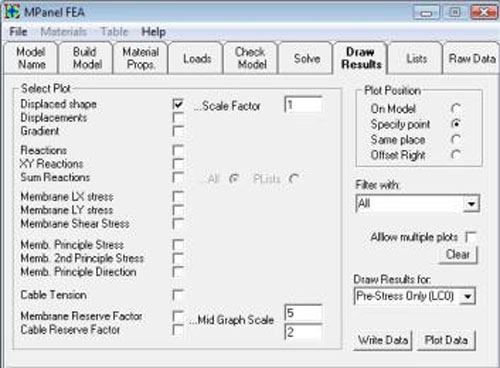Viewport: 500px width, 368px height.
Task: Check Memb. 2nd Principle Stress box
Action: point(178,258)
